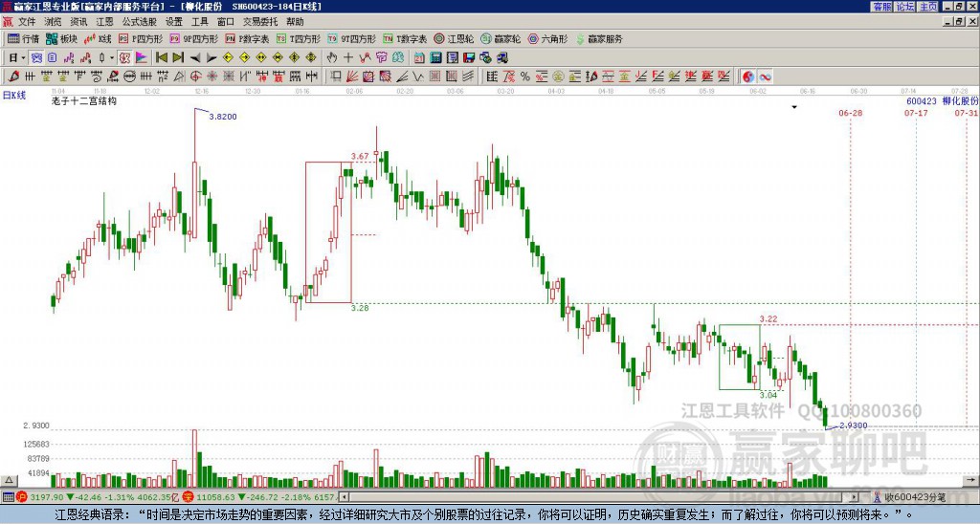The image size is (980, 524).
Task: Click the 深 Shenzhen index status icon
Action: 187,497
